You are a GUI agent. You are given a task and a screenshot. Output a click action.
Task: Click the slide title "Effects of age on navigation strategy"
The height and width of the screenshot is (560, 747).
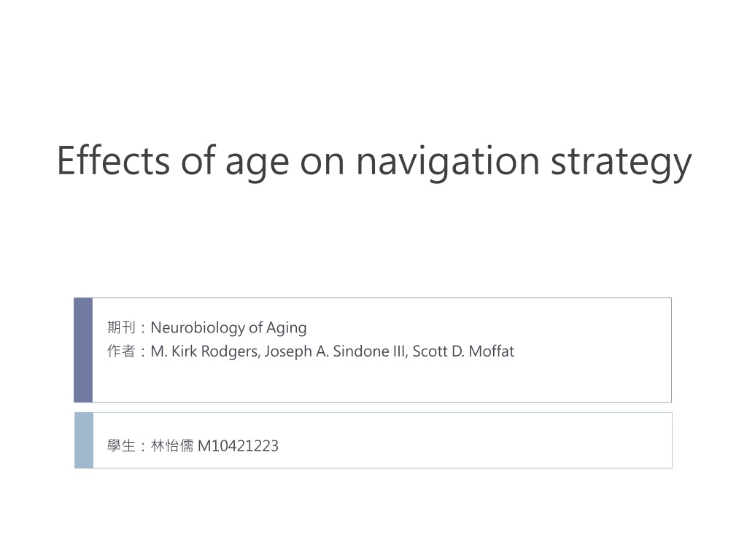click(374, 161)
